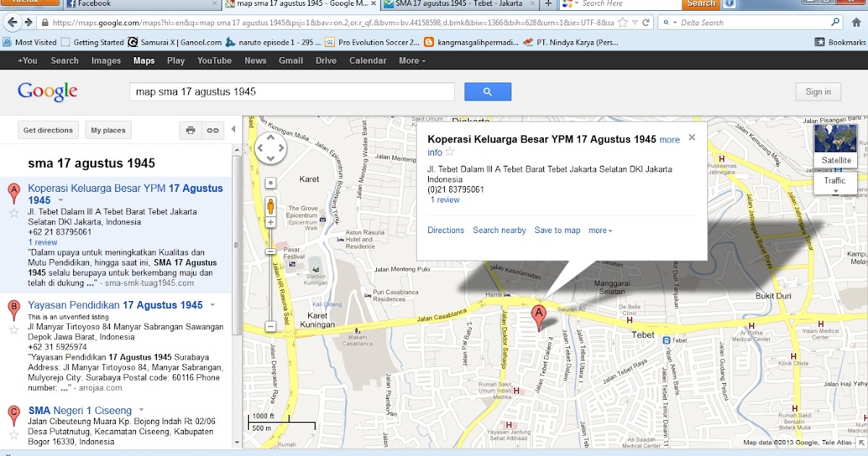Close the map info bubble

click(692, 137)
